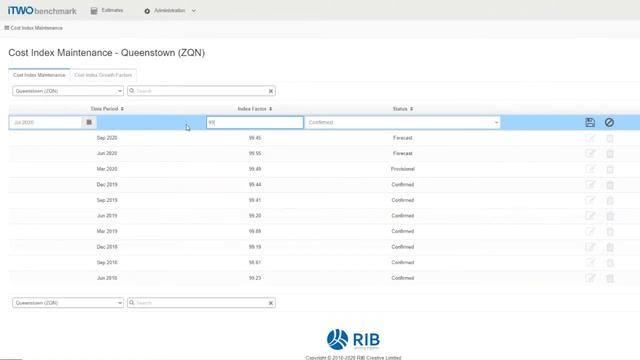Screen dimensions: 640x360
Task: Focus the Index Factor input field
Action: click(255, 122)
